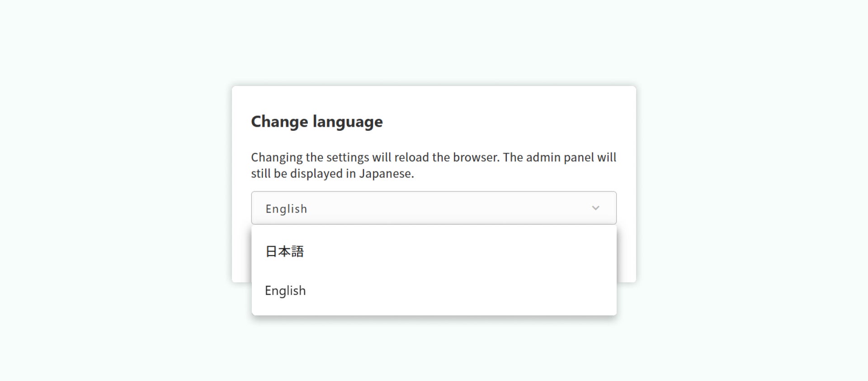Click the last entry in the language options
The height and width of the screenshot is (381, 868).
(285, 291)
